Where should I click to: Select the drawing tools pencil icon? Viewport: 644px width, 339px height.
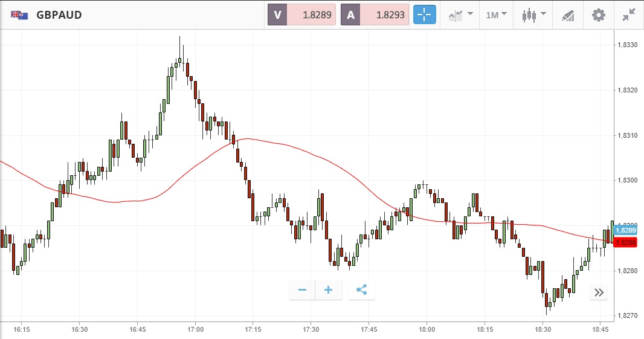tap(568, 15)
